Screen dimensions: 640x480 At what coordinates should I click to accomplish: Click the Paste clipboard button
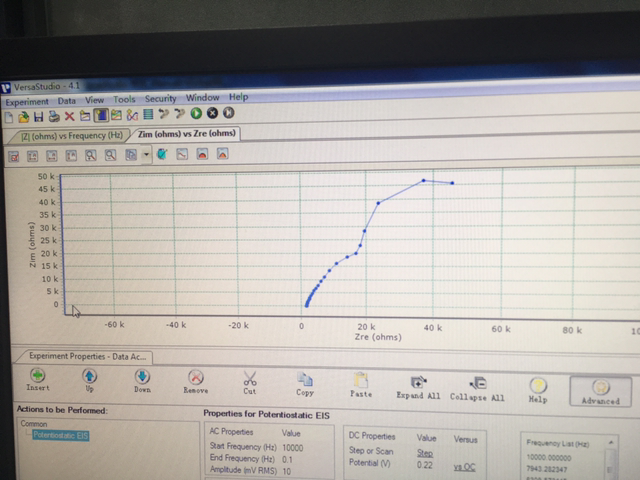[361, 385]
